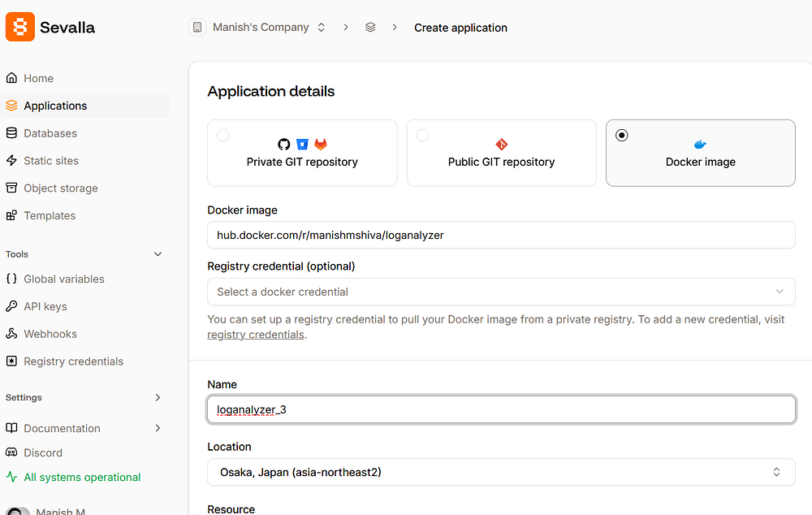
Task: Check the All systems operational status indicator
Action: point(80,477)
